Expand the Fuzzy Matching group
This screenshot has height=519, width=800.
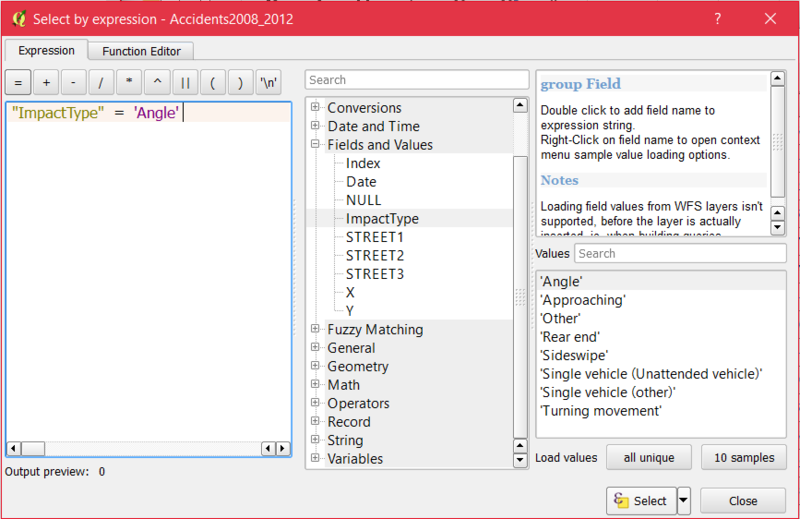coord(316,330)
